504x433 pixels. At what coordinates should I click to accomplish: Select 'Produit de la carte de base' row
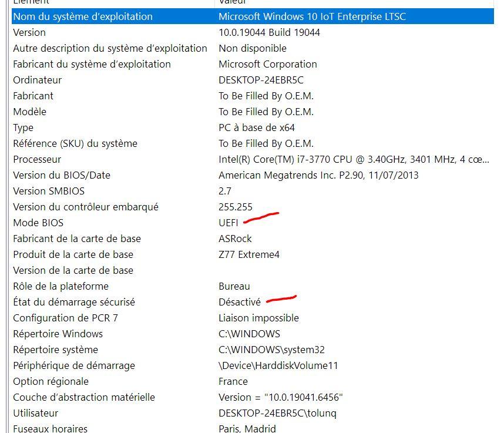pos(73,254)
